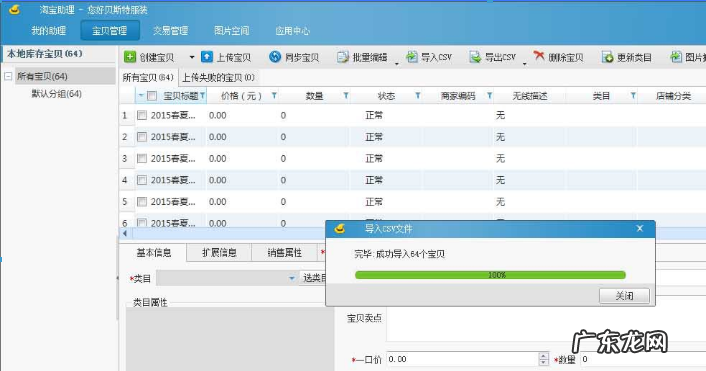This screenshot has width=706, height=371.
Task: Click the filter icon on the 状态 column
Action: (418, 95)
